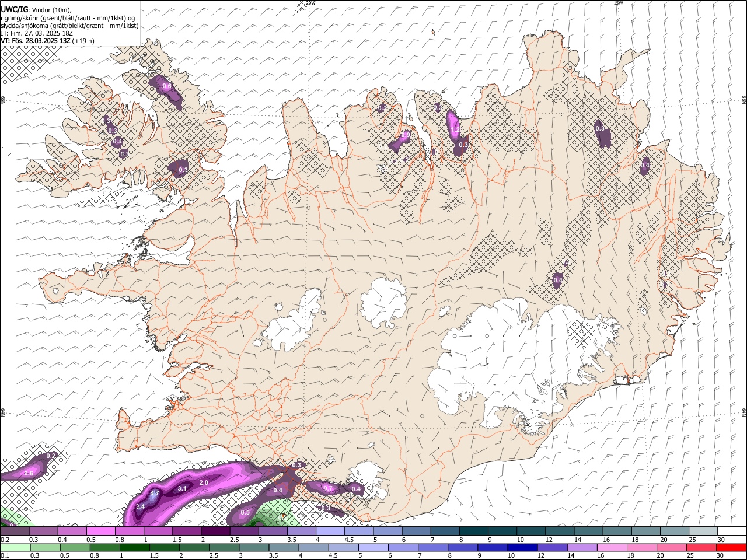Click the 64N latitude label on the right edge
Screen dimensions: 747x560
744,412
